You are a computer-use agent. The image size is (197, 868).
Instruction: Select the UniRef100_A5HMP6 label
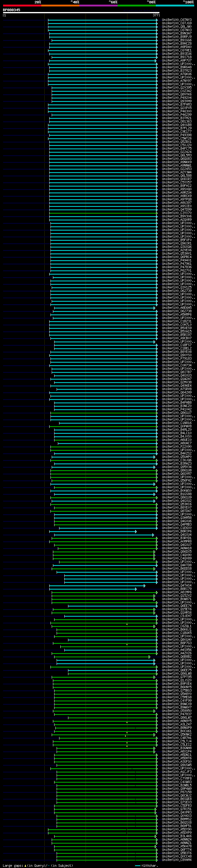(x=177, y=315)
